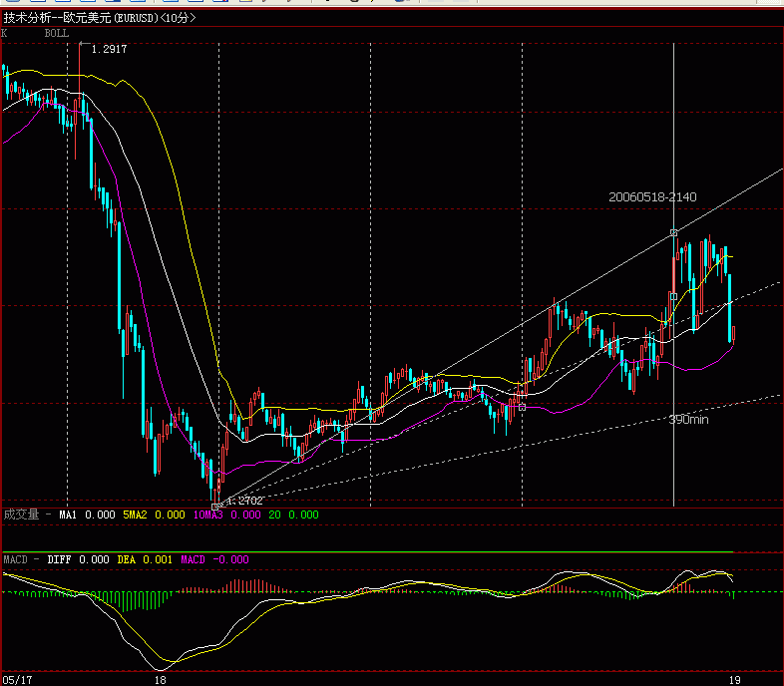Click the 1.2702 low price label
The height and width of the screenshot is (686, 784).
tap(244, 501)
